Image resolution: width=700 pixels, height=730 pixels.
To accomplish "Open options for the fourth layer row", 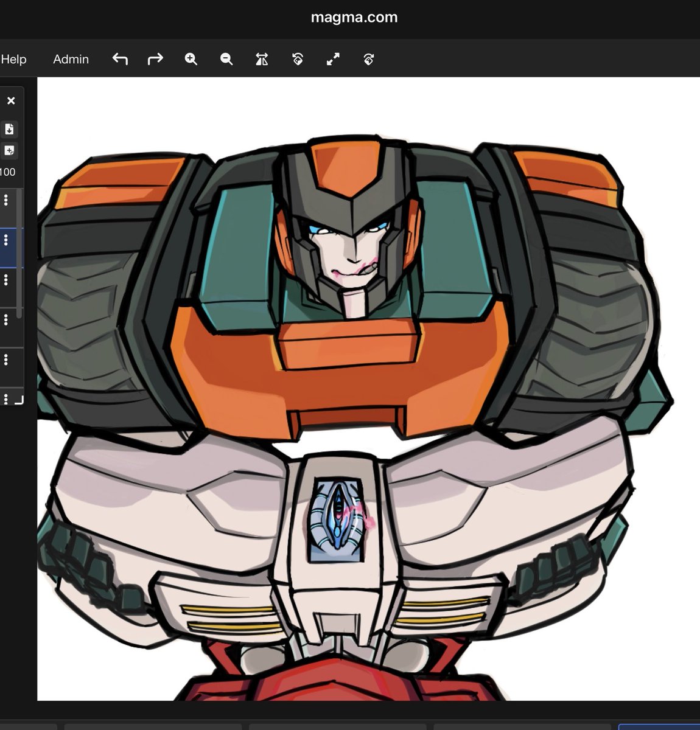I will pos(6,320).
